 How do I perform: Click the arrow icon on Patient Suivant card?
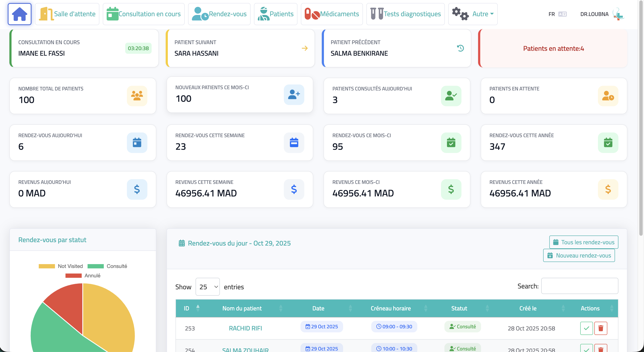click(x=305, y=48)
